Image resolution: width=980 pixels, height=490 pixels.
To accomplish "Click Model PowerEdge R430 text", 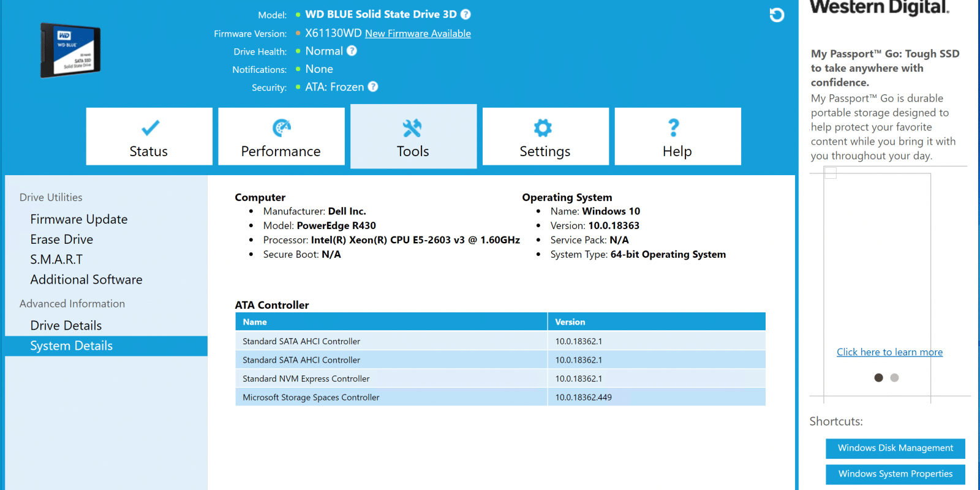I will pos(320,225).
